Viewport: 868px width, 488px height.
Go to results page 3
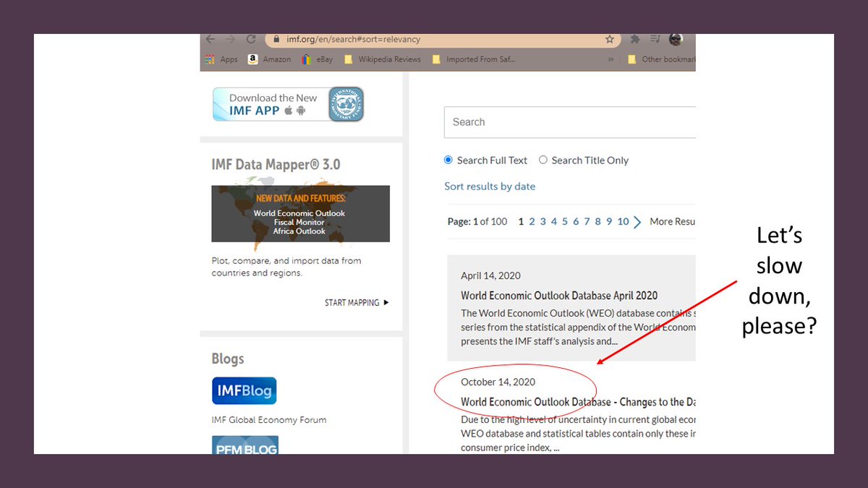(x=543, y=221)
